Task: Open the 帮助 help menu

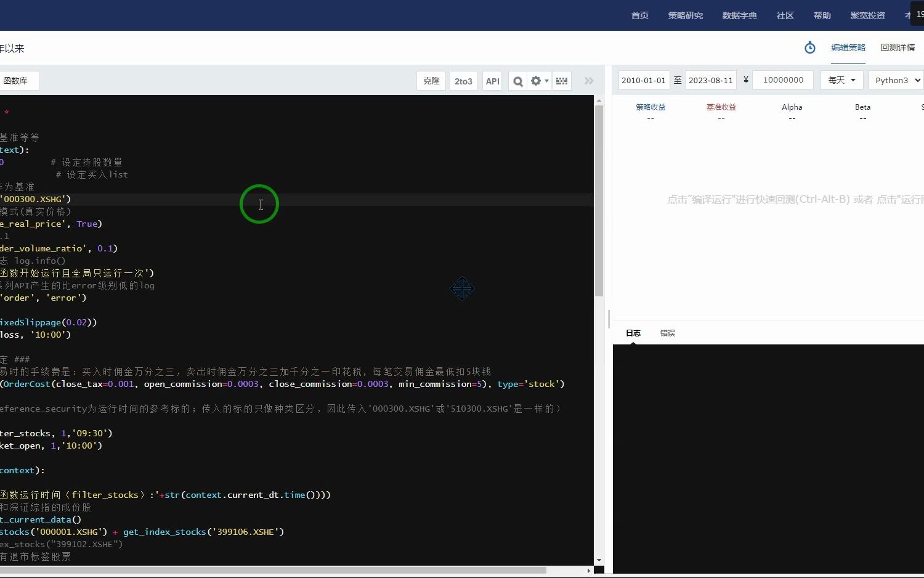Action: point(822,15)
